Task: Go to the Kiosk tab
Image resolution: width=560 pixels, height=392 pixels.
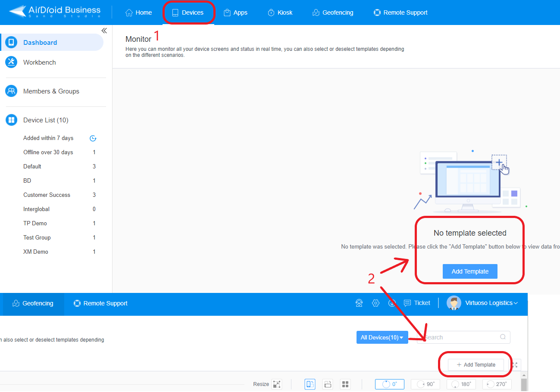Action: [280, 12]
